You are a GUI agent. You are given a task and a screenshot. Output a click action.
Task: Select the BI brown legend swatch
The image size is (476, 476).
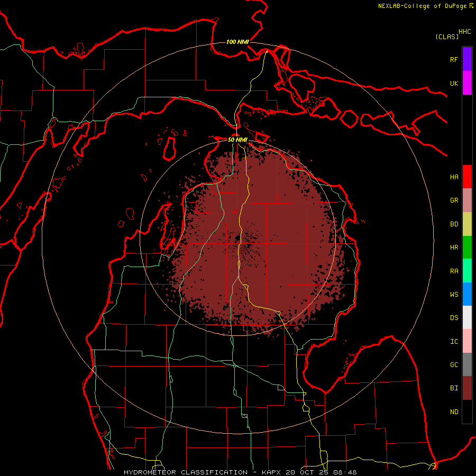pyautogui.click(x=467, y=388)
